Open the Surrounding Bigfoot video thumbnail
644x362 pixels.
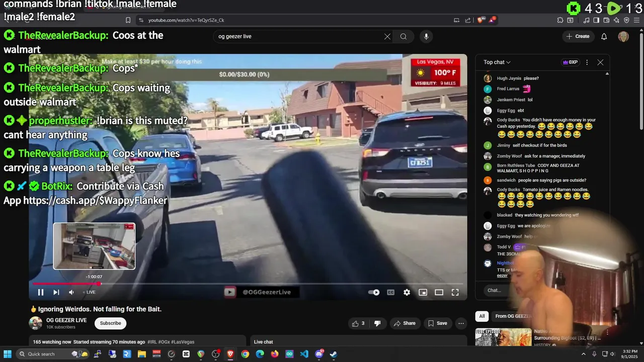click(x=503, y=337)
